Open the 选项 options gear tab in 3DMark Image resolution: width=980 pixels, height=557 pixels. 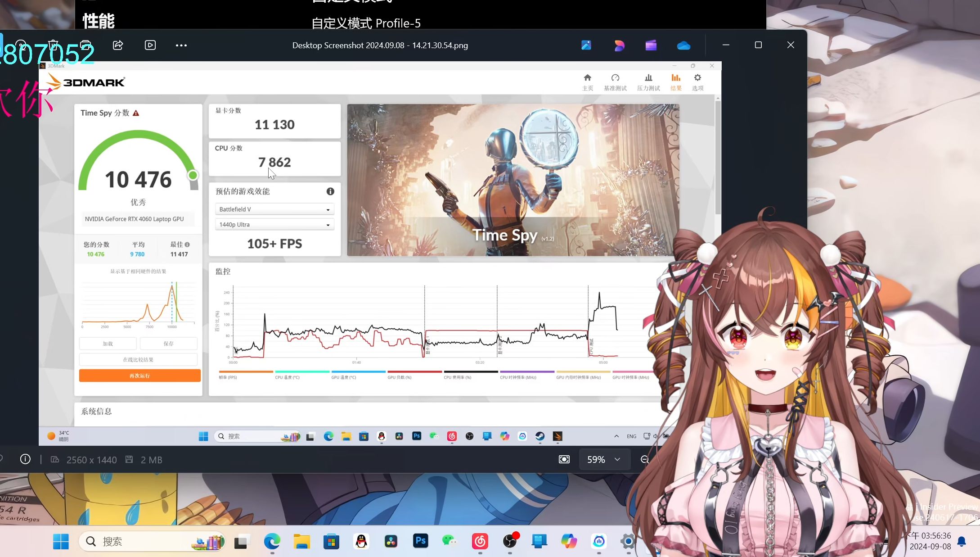click(x=698, y=82)
